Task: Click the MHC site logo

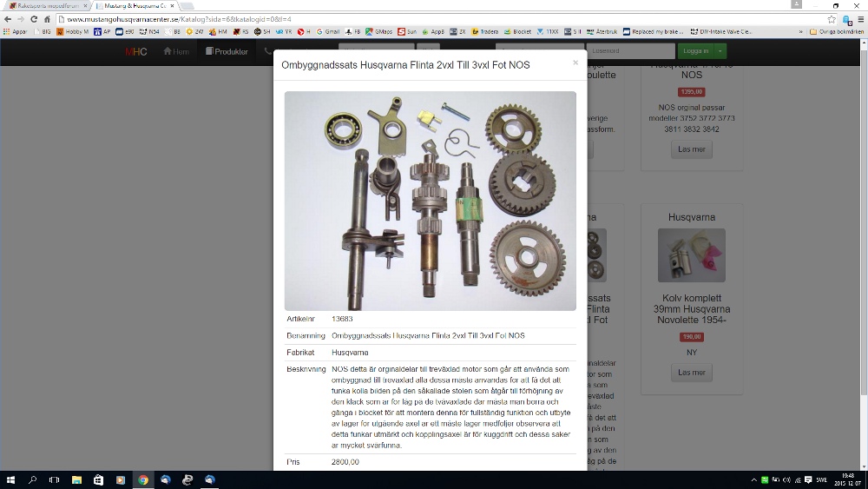Action: pos(135,51)
